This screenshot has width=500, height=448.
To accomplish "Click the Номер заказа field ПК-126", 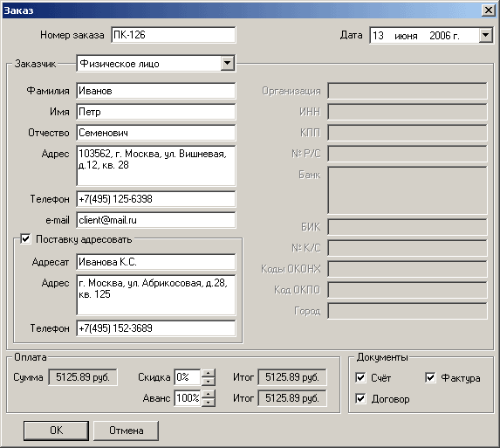I will 174,35.
